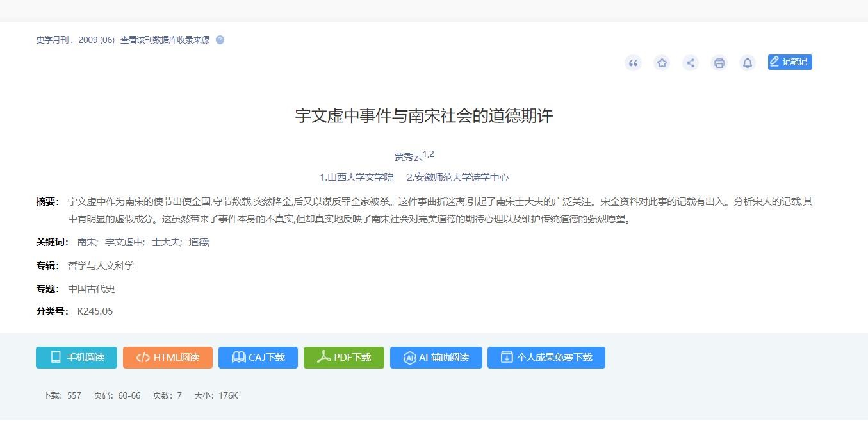Open author 贾秀云 profile
The width and height of the screenshot is (868, 439).
[408, 157]
